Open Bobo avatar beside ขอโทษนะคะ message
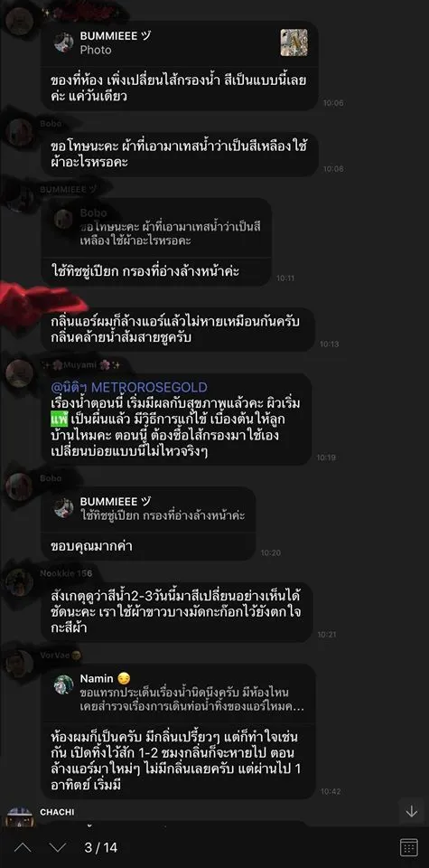The height and width of the screenshot is (868, 429). pos(20,134)
